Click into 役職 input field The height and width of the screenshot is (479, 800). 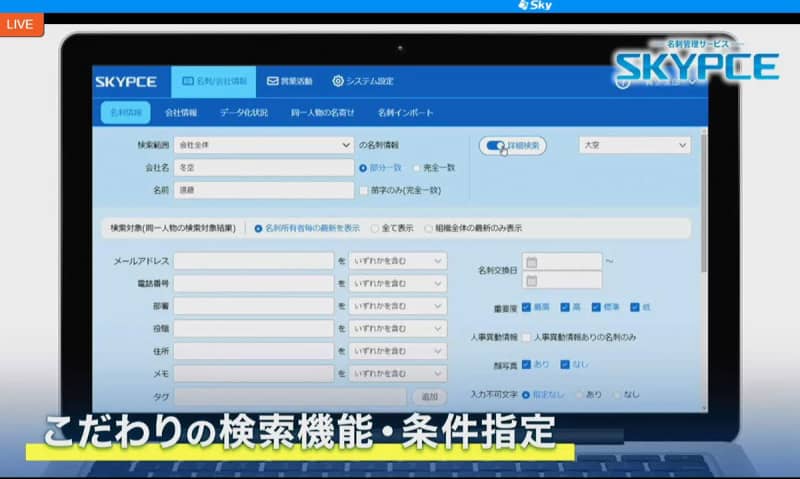(x=254, y=329)
